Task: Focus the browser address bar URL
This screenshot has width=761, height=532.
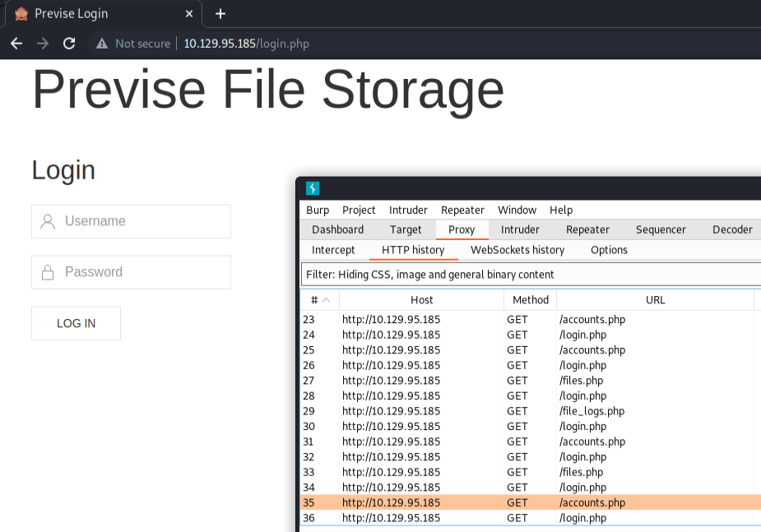Action: tap(246, 44)
